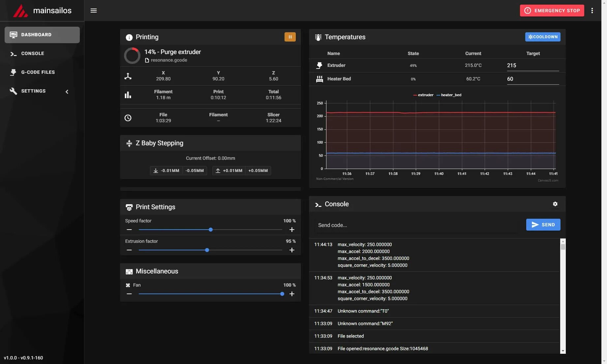Decrease the extrusion factor with the minus icon
Viewport: 607px width, 364px height.
pyautogui.click(x=129, y=250)
